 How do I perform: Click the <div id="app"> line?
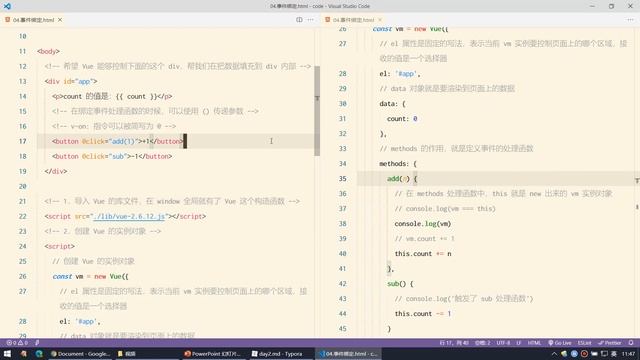[x=71, y=81]
